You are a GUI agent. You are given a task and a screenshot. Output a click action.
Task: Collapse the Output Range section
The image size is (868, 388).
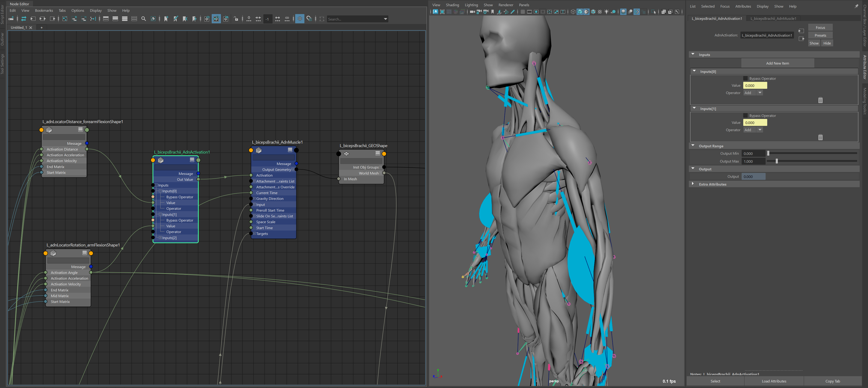coord(693,146)
